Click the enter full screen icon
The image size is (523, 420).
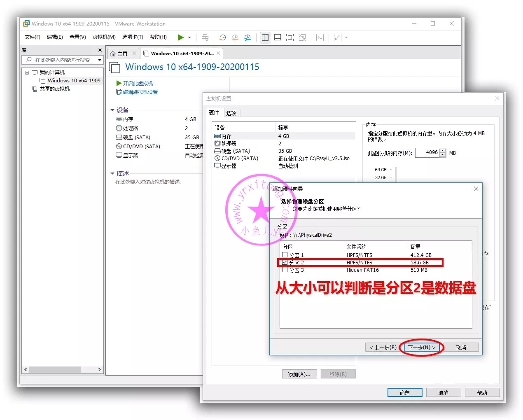coord(290,37)
